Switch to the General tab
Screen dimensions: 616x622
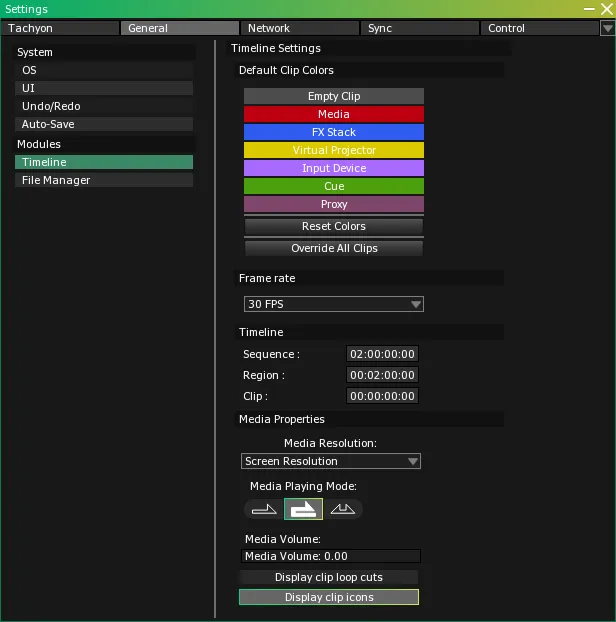point(180,28)
